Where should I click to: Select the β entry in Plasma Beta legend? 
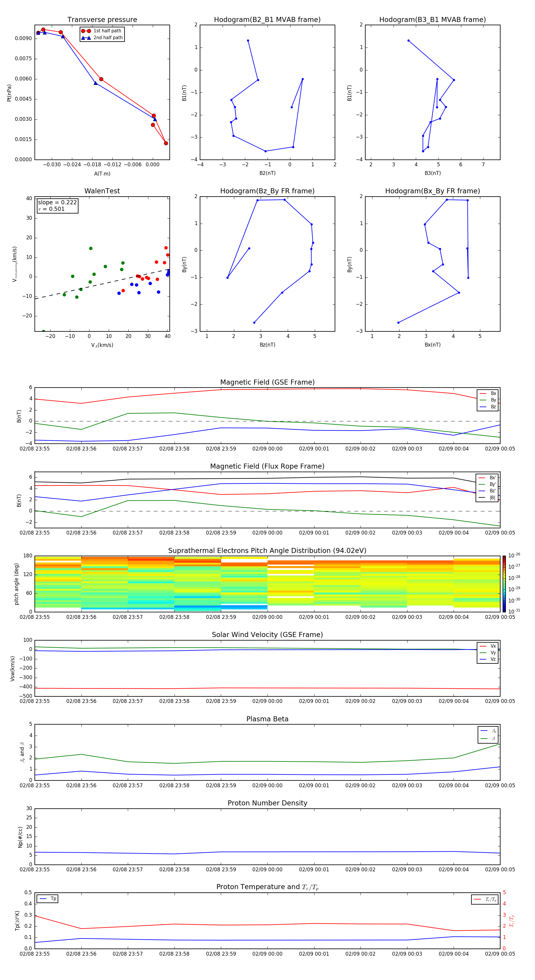[x=488, y=739]
